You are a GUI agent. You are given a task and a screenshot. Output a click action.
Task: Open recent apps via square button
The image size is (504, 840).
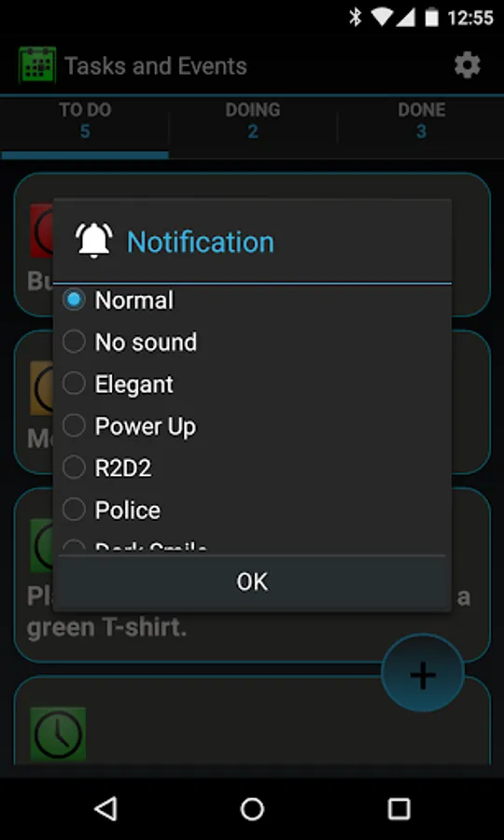tap(399, 809)
